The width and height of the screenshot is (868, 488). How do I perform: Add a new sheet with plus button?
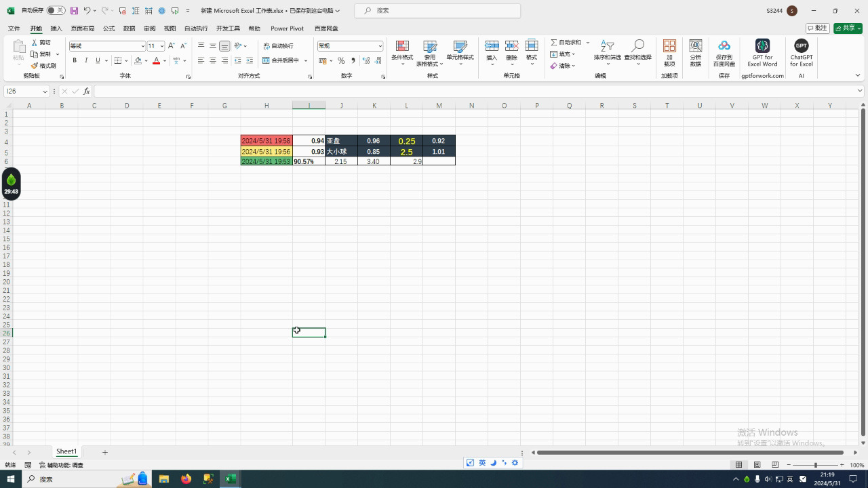coord(105,452)
